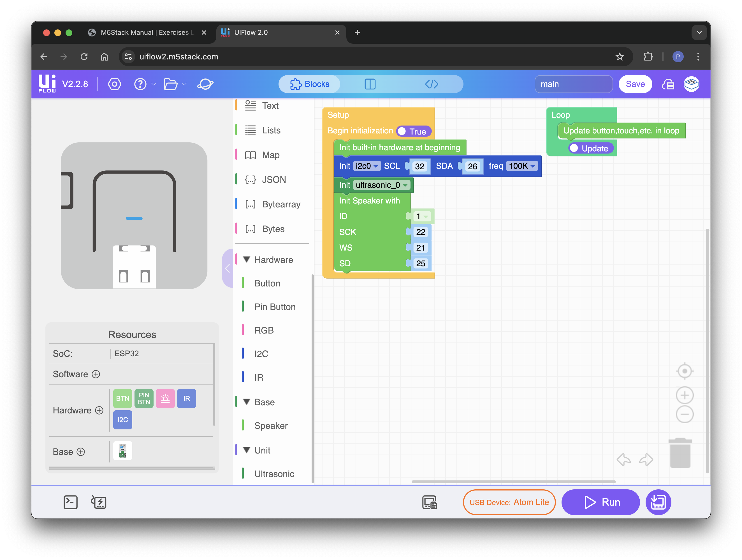The width and height of the screenshot is (742, 560).
Task: Open the JSON block category
Action: [x=274, y=179]
